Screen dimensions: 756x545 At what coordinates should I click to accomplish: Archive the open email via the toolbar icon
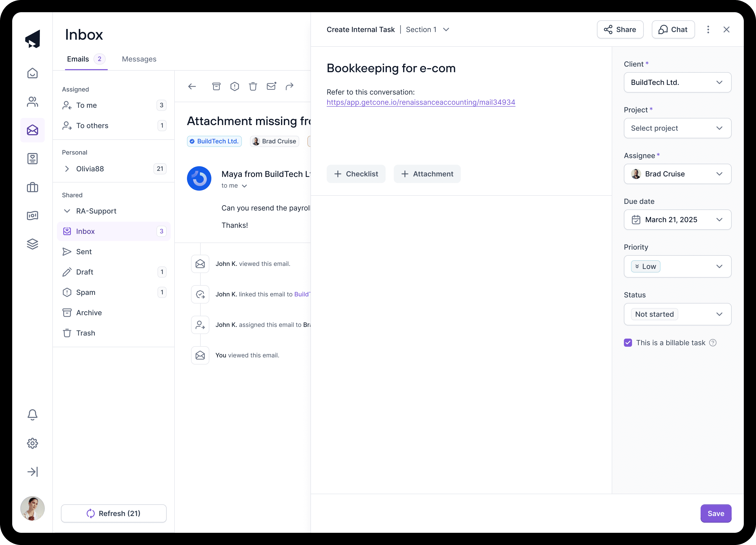pyautogui.click(x=216, y=86)
